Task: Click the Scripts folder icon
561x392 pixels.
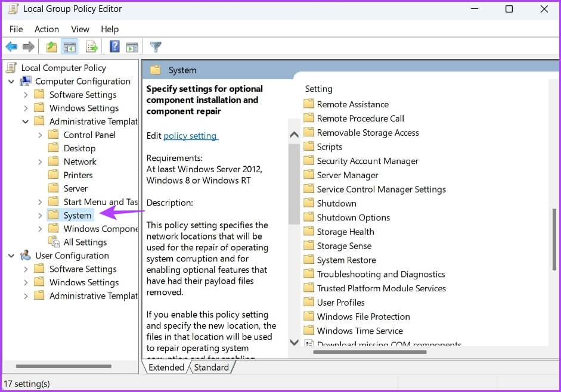Action: point(308,147)
